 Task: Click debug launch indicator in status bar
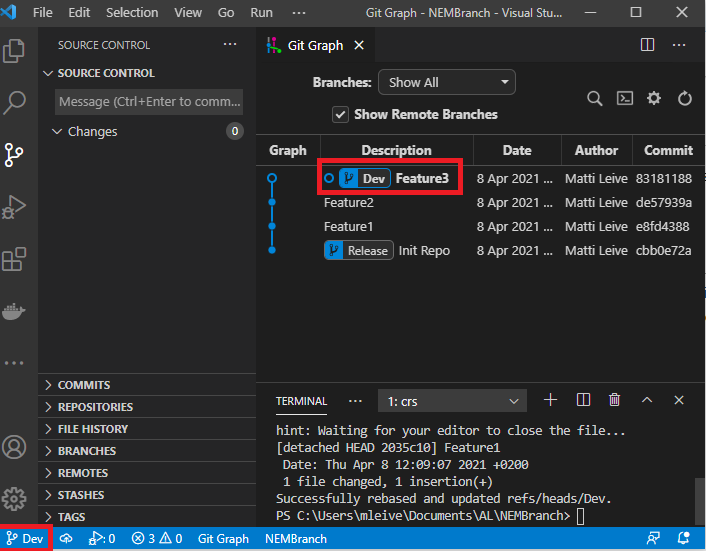click(102, 539)
